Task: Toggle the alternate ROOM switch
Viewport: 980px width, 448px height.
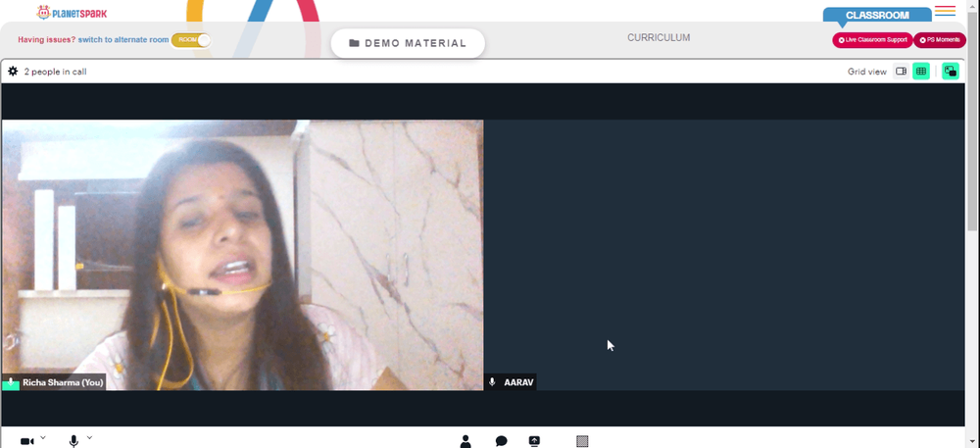Action: point(191,40)
